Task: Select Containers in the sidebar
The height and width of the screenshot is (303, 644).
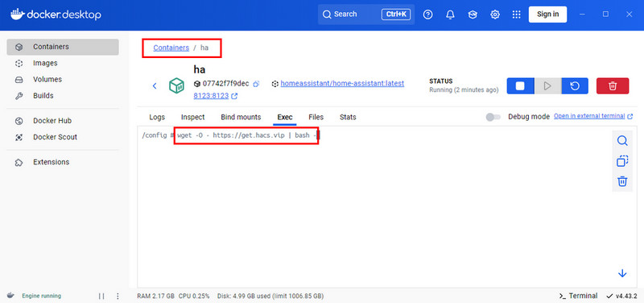Action: coord(63,47)
